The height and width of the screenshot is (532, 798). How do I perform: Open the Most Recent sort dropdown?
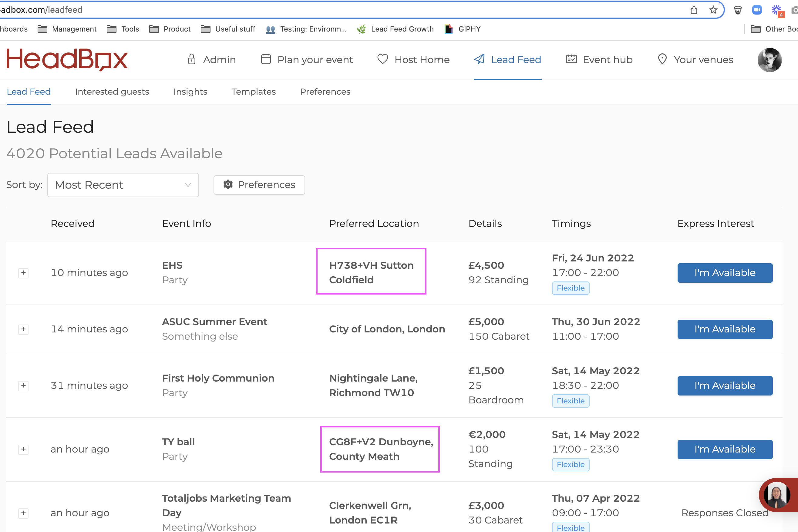[x=123, y=185]
